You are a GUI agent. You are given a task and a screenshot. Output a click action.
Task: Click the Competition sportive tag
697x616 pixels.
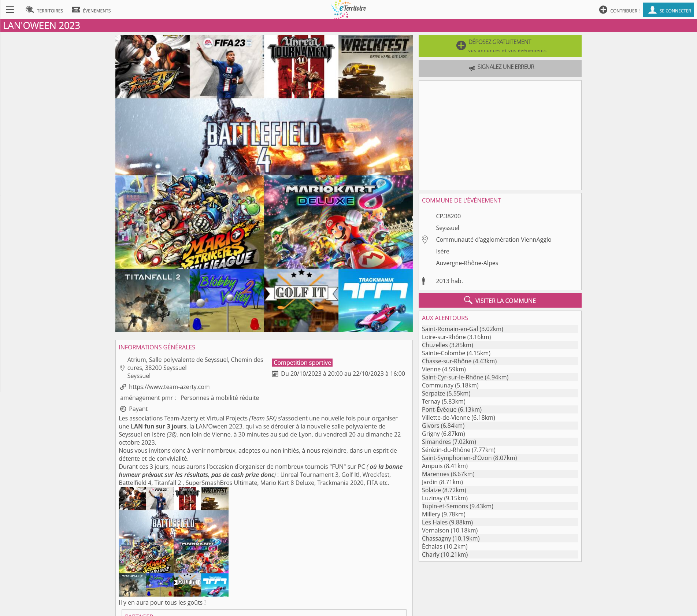click(302, 363)
